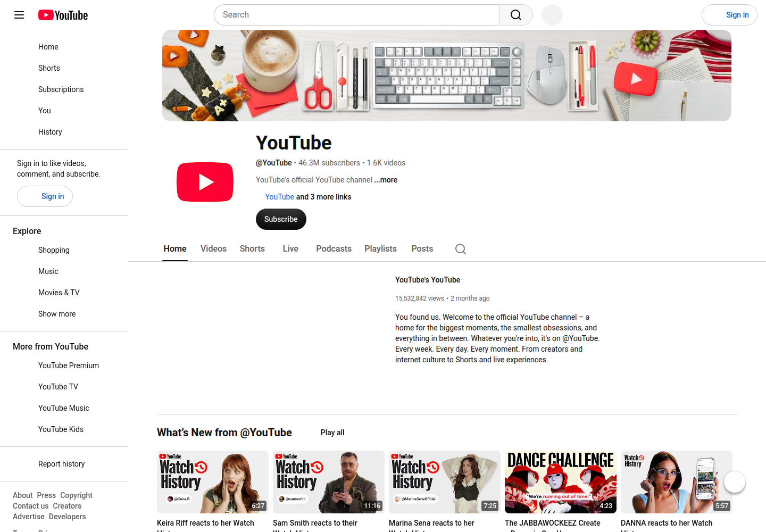
Task: Open Shopping in Explore section
Action: point(64,250)
